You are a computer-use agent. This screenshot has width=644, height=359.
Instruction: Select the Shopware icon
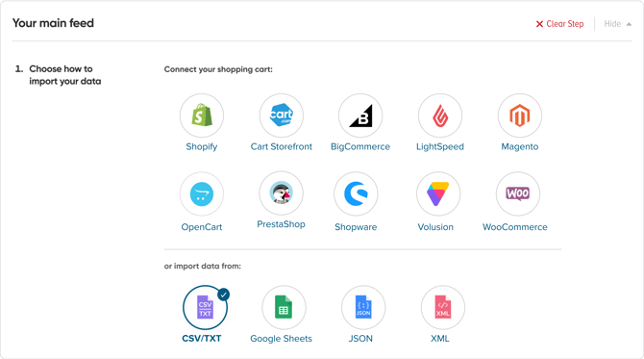click(356, 193)
